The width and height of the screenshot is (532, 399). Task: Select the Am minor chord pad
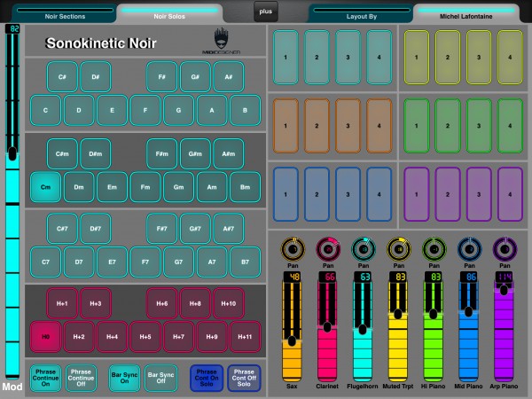212,187
